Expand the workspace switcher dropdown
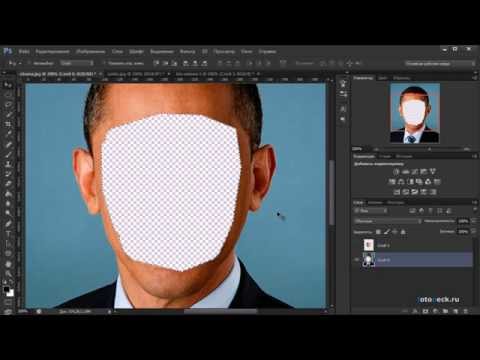The image size is (480, 360). [440, 63]
